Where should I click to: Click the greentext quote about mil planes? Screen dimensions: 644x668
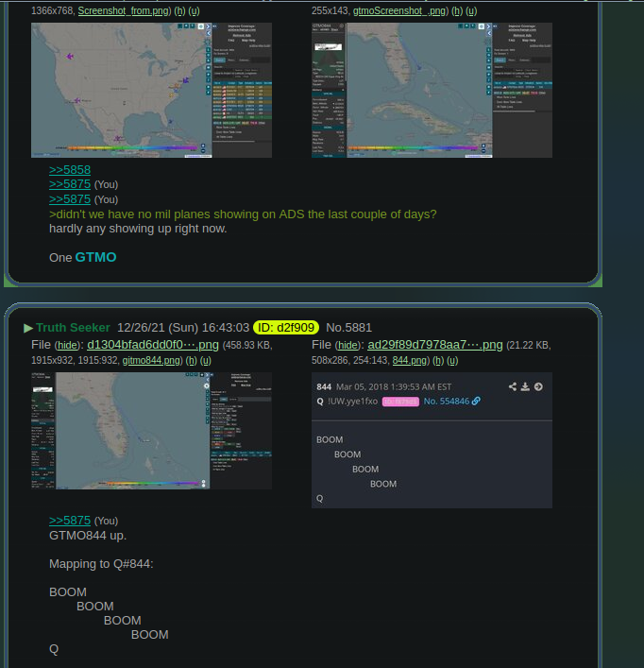(x=243, y=214)
